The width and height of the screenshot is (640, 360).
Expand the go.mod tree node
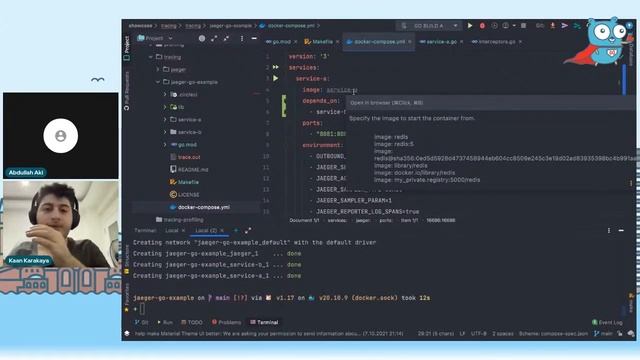(x=165, y=144)
